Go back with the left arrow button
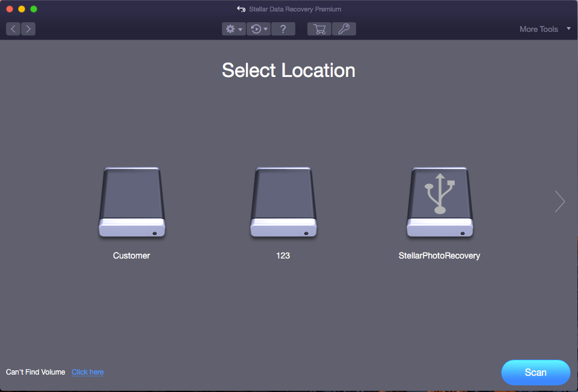The image size is (578, 392). (x=13, y=29)
